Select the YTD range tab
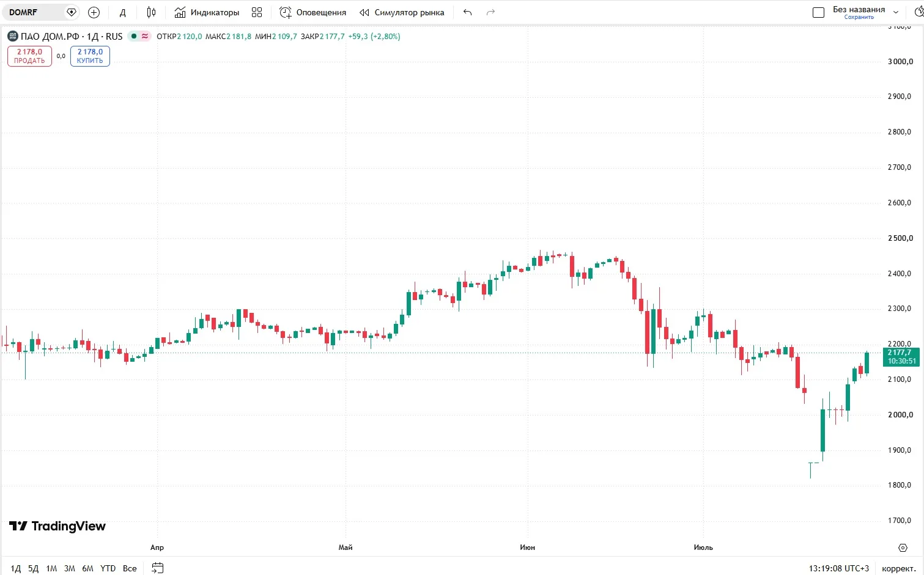This screenshot has height=575, width=924. [x=108, y=568]
